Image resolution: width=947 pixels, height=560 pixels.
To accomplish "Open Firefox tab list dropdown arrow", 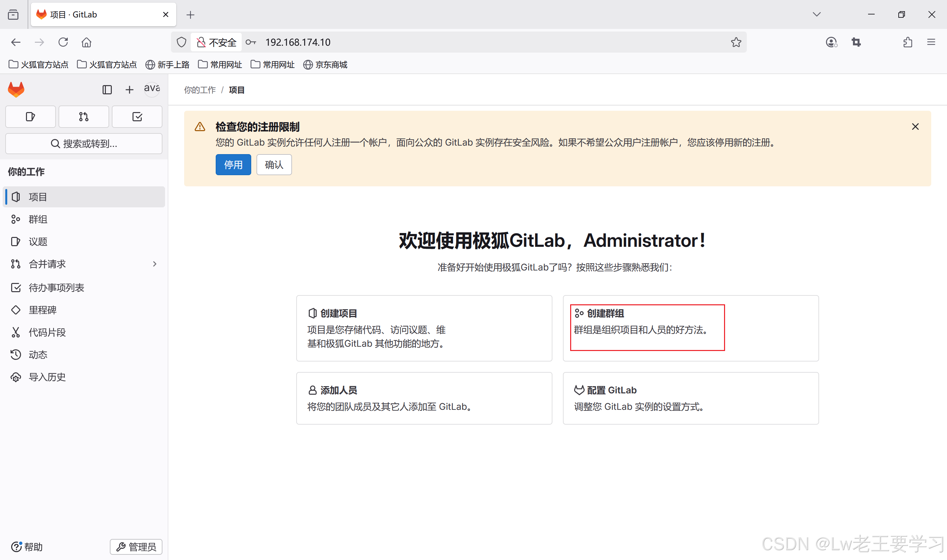I will click(x=816, y=15).
